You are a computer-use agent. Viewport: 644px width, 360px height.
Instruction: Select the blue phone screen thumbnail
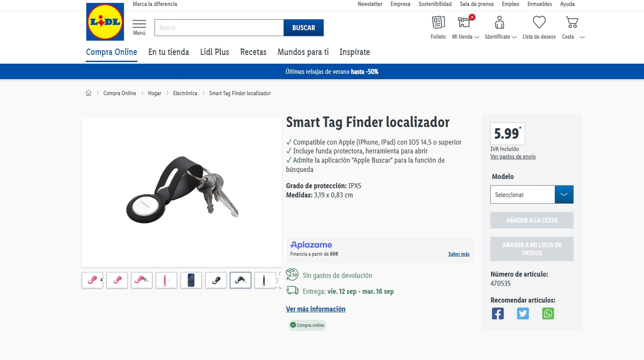(x=191, y=280)
